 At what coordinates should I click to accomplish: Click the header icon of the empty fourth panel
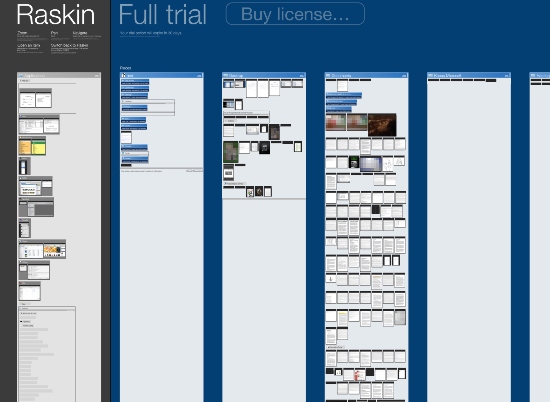pos(430,75)
